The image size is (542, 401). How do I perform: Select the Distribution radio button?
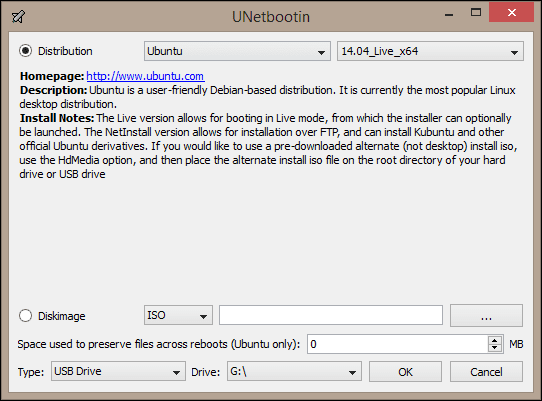click(26, 51)
